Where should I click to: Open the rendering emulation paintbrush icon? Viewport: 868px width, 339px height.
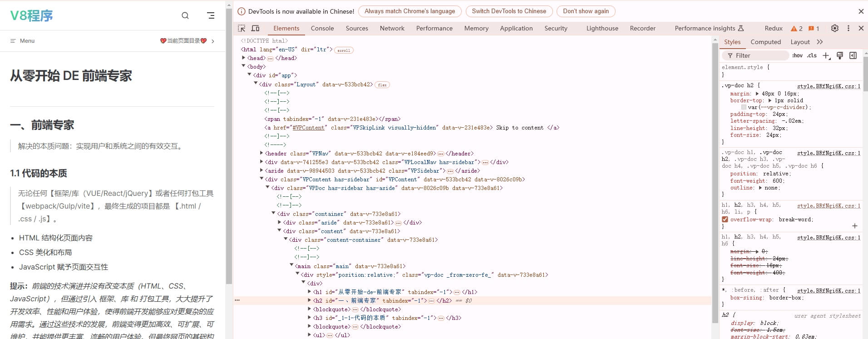[x=839, y=55]
